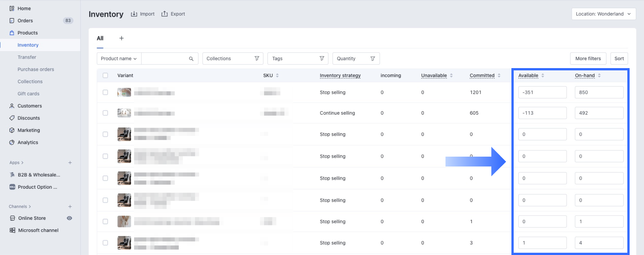Click the search magnifier icon
The width and height of the screenshot is (644, 255).
coord(191,59)
